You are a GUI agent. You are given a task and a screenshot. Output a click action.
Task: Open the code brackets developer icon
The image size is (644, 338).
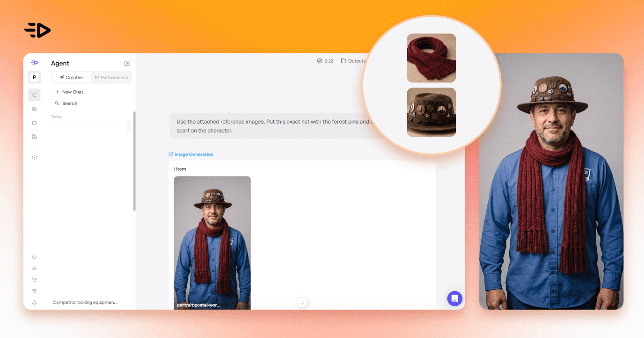(x=34, y=268)
